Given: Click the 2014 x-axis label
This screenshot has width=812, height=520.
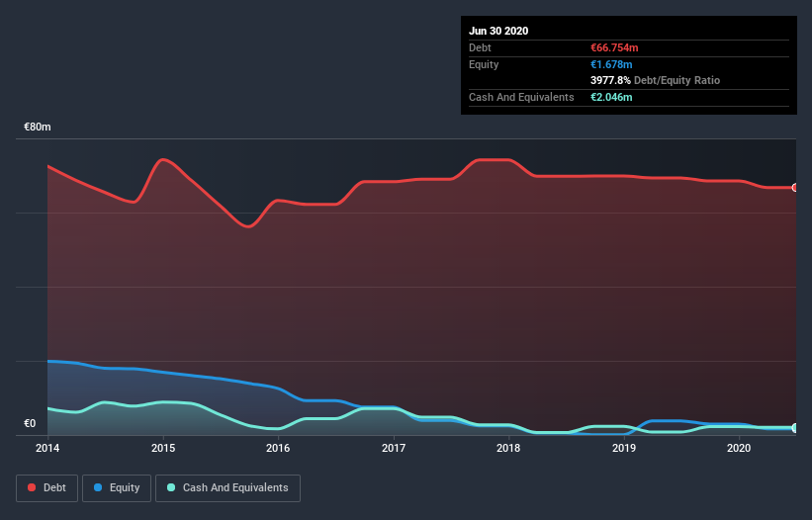Looking at the screenshot, I should 47,448.
